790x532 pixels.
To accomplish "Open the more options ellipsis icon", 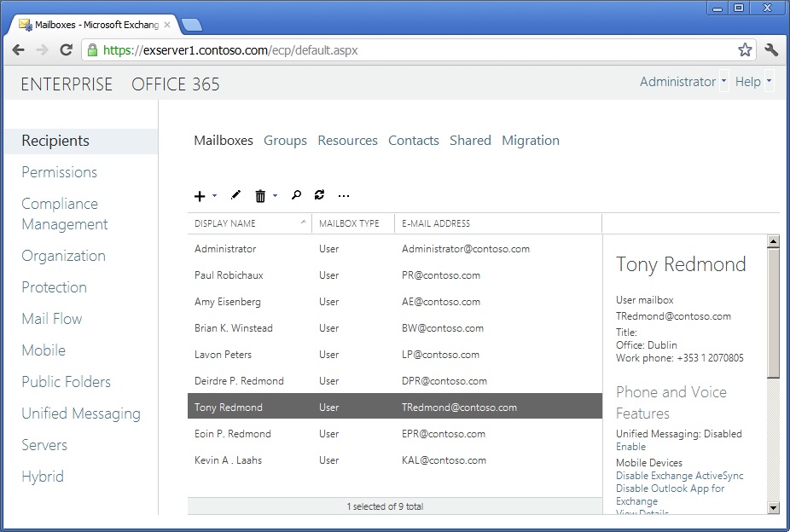I will [344, 196].
